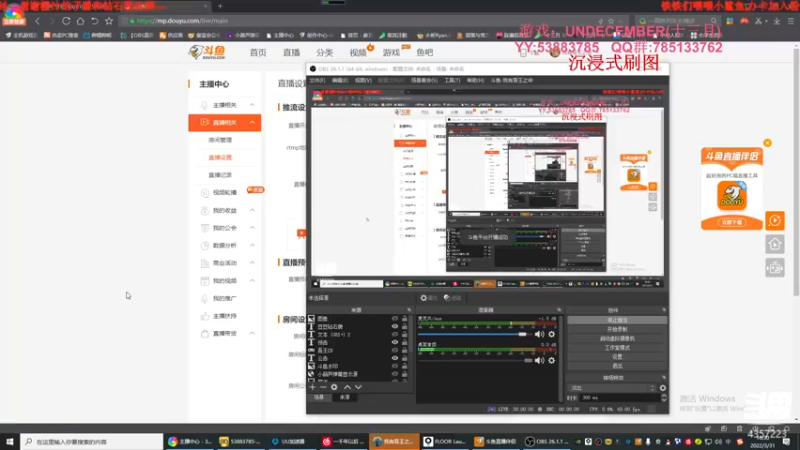The height and width of the screenshot is (450, 800).
Task: Open the 工具(T) menu in OBS
Action: (452, 81)
